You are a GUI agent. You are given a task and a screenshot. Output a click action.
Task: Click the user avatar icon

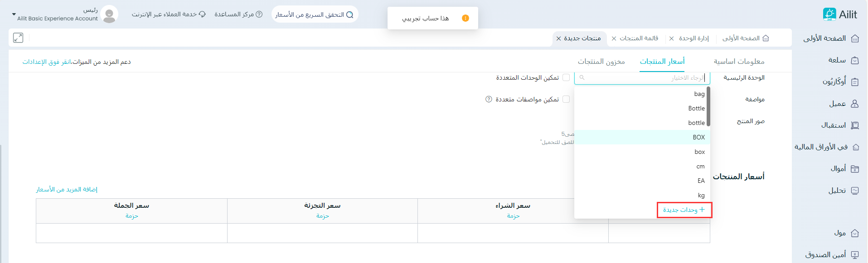coord(109,14)
